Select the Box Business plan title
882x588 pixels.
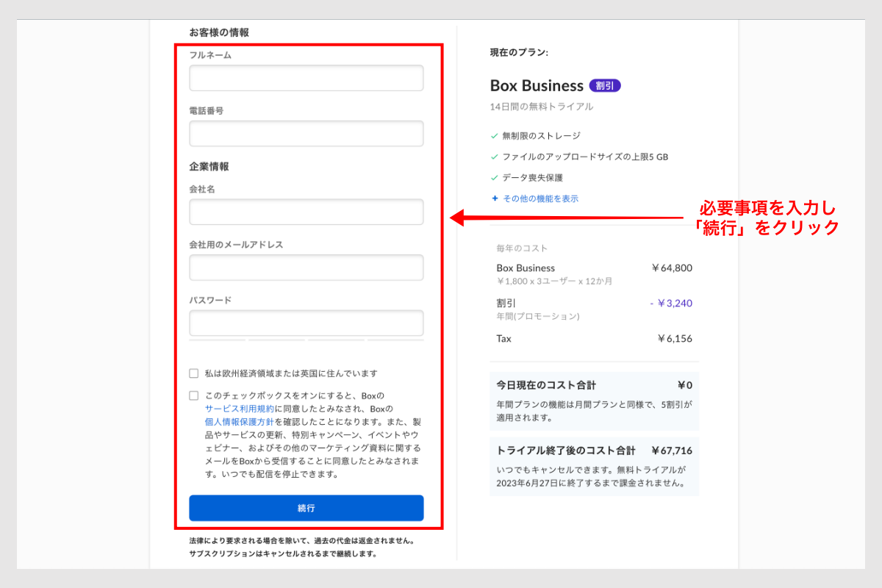coord(537,86)
